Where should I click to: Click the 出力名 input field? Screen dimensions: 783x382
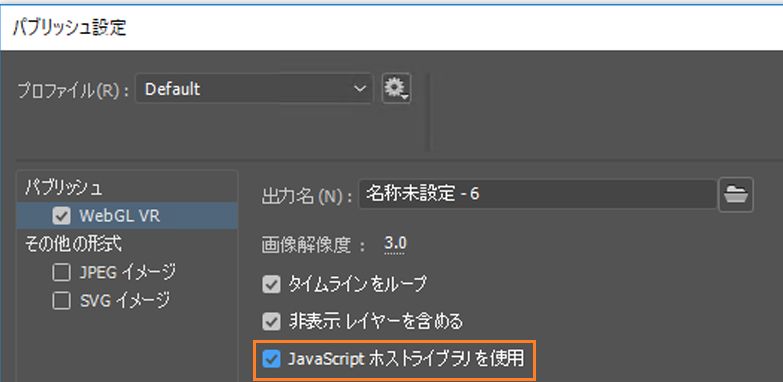pyautogui.click(x=537, y=194)
